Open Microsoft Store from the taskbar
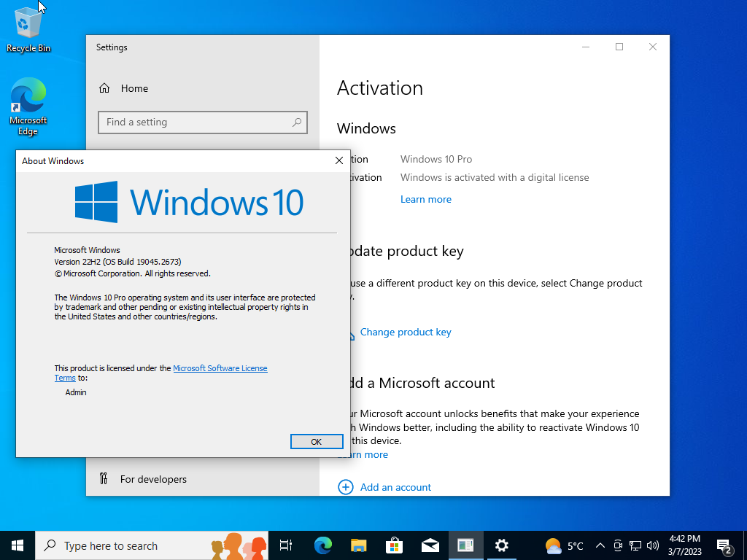Image resolution: width=747 pixels, height=560 pixels. [395, 545]
